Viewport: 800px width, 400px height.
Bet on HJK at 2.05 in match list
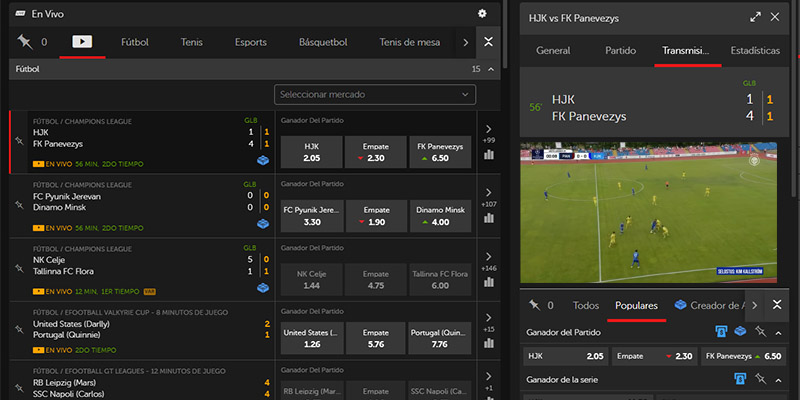pos(311,152)
